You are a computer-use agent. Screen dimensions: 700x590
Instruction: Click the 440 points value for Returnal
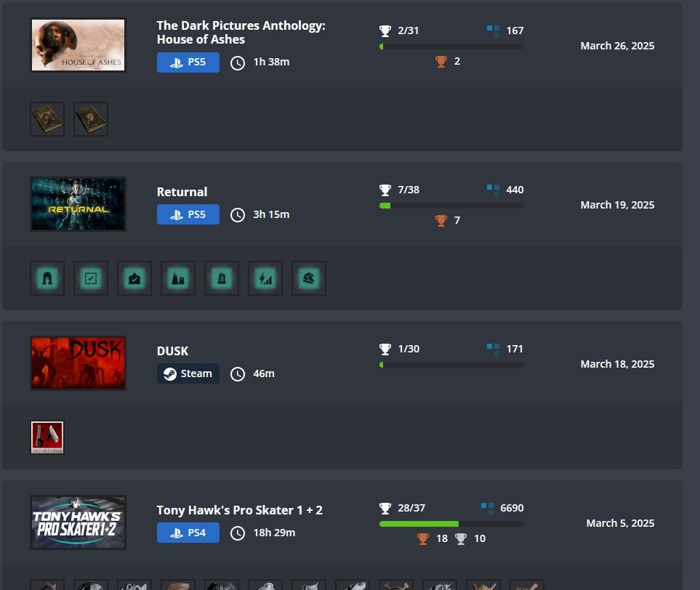point(515,190)
